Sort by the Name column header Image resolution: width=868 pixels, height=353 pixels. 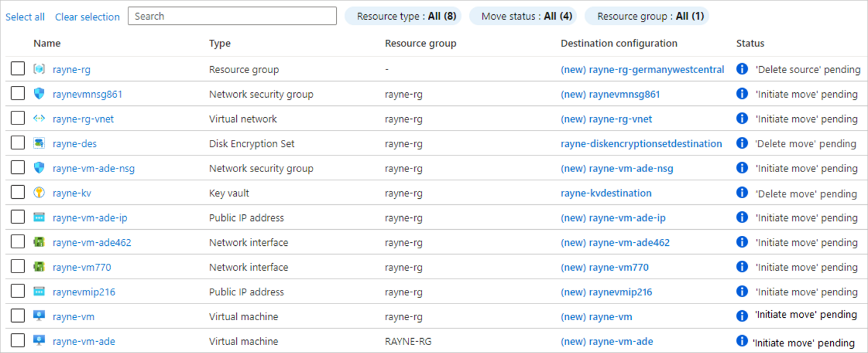[47, 43]
